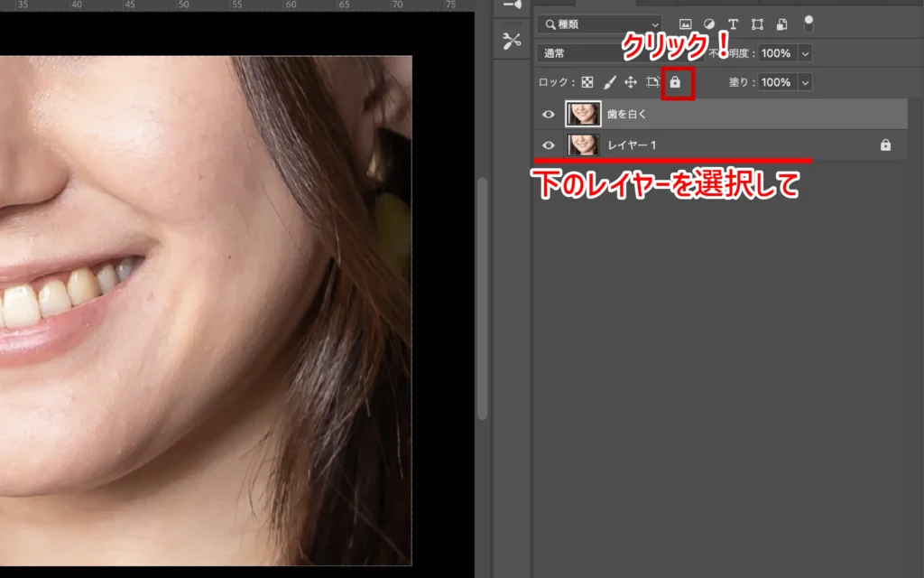Filter layers by type (T) icon
The image size is (924, 578).
tap(733, 23)
